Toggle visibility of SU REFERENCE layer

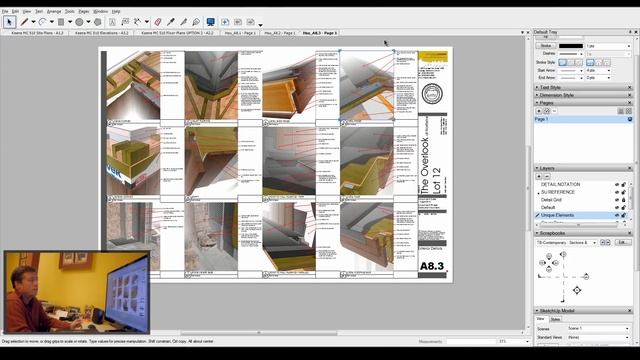(x=617, y=192)
